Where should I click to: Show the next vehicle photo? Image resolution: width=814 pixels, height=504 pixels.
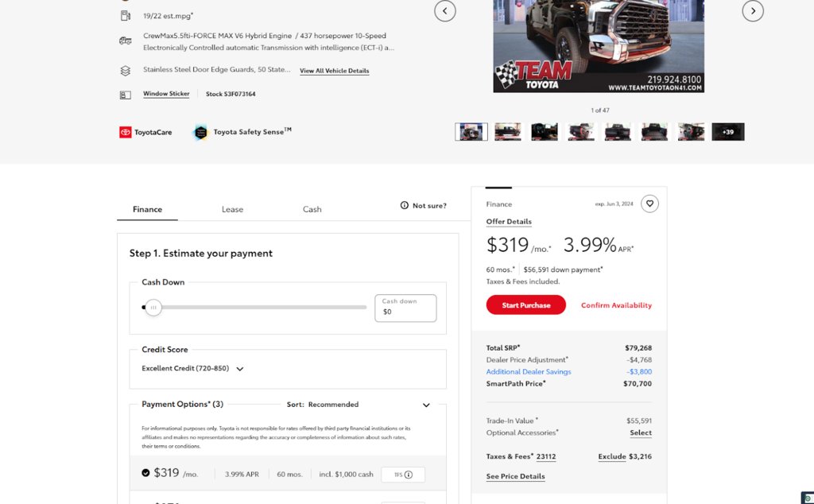pyautogui.click(x=753, y=11)
